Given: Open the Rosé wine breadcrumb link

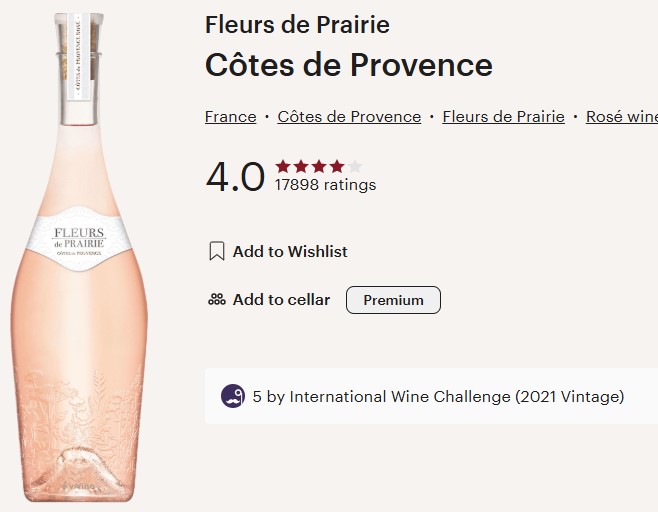Looking at the screenshot, I should [x=621, y=117].
